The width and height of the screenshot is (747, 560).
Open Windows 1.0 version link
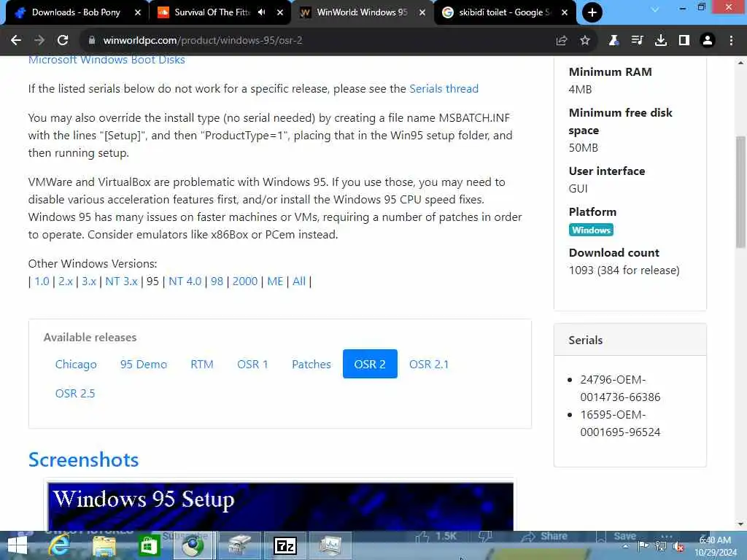click(42, 281)
